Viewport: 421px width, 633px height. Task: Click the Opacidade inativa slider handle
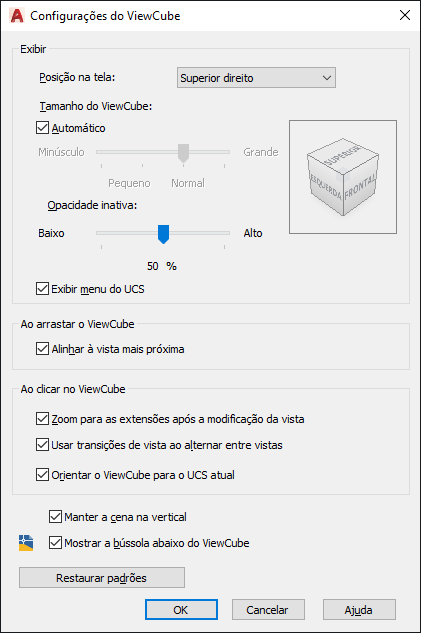pyautogui.click(x=163, y=234)
